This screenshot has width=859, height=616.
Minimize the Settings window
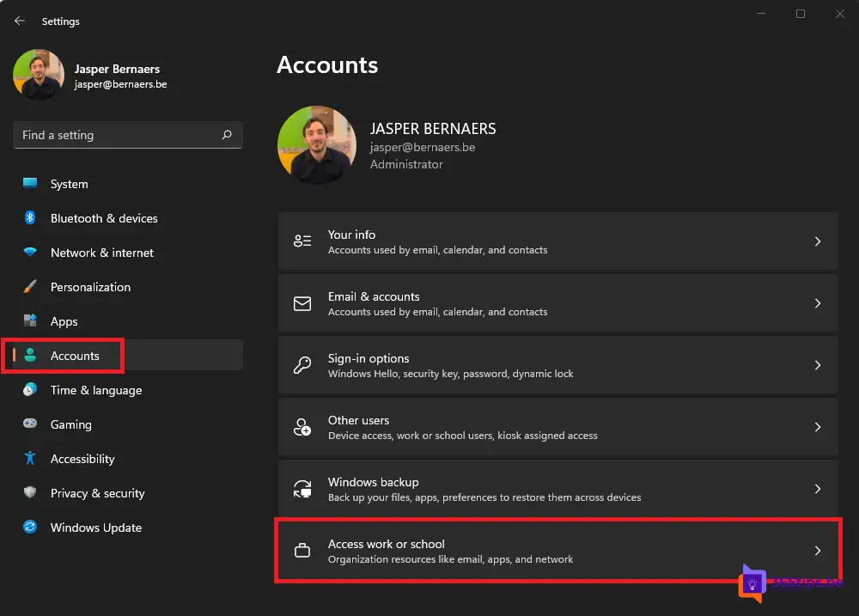pos(761,14)
